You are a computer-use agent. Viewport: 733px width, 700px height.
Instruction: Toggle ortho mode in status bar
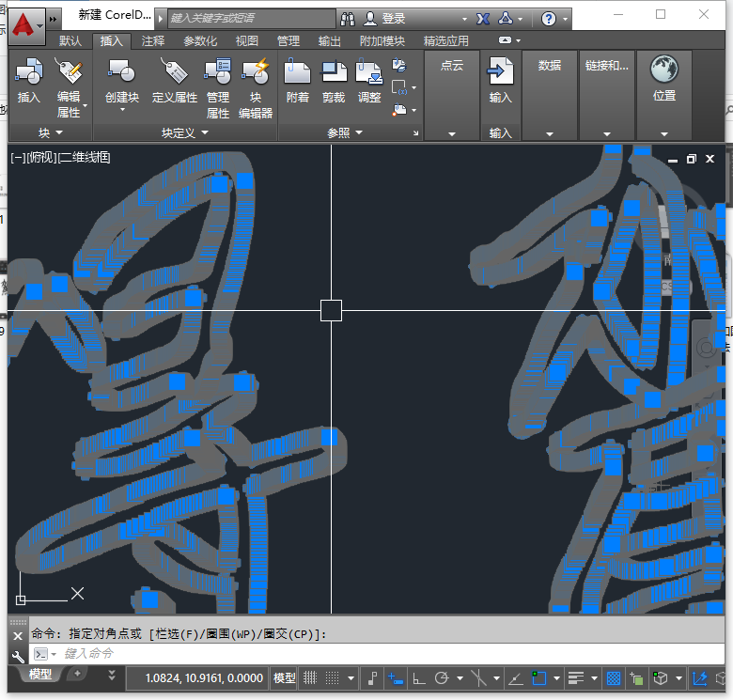(419, 677)
